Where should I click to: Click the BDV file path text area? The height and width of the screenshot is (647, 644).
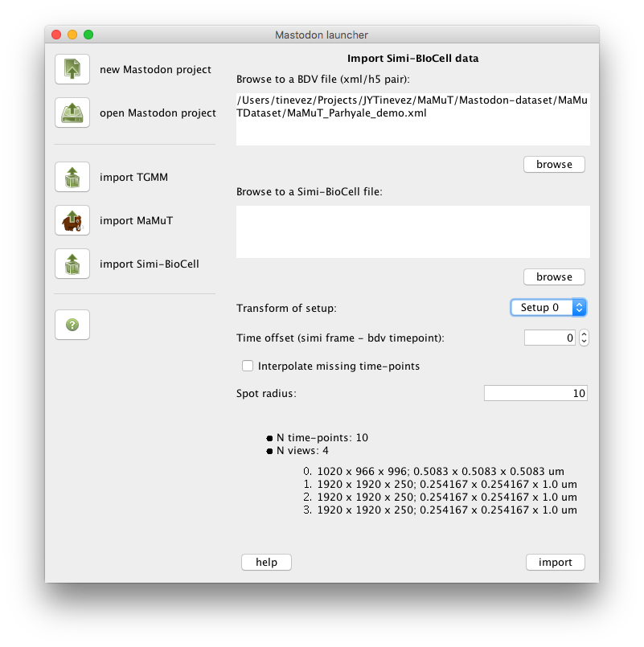[412, 119]
